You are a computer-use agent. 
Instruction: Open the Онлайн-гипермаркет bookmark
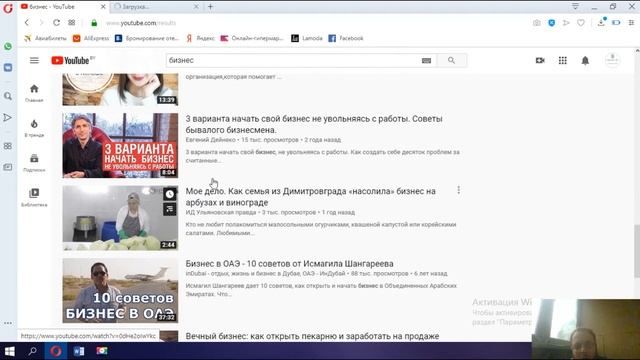252,38
